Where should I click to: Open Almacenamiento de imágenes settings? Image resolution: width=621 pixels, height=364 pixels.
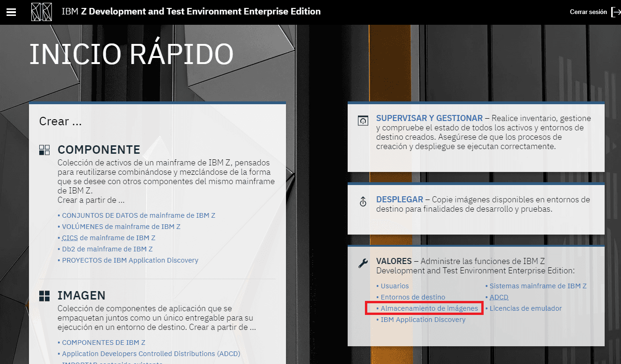[x=429, y=308]
